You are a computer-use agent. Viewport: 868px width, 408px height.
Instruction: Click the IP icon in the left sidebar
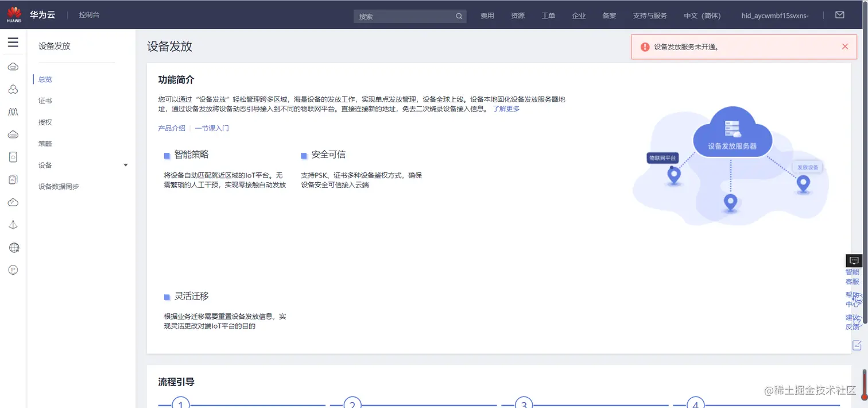[x=13, y=269]
